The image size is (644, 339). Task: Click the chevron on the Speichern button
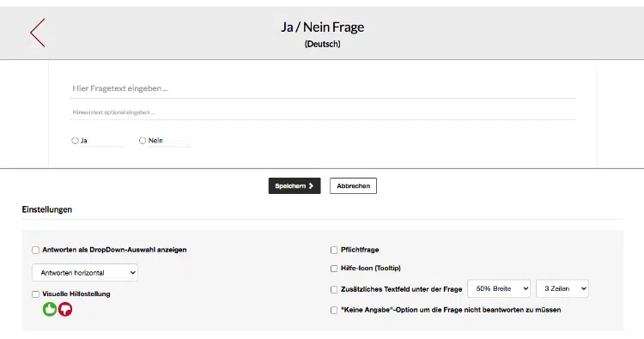click(311, 186)
